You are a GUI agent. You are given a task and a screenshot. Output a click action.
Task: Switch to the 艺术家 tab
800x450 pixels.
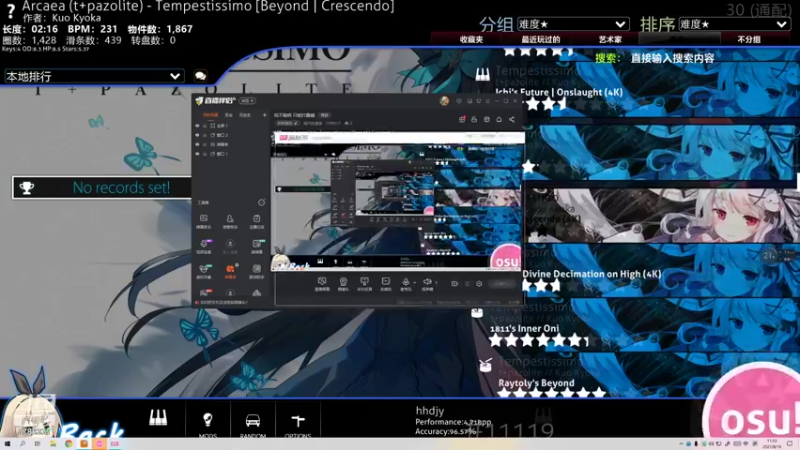[x=610, y=39]
